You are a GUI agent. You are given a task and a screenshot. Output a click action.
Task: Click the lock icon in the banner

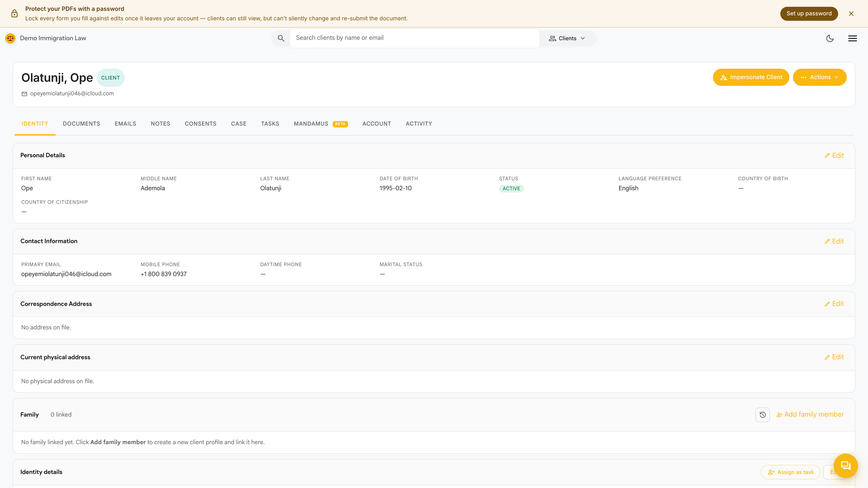14,14
